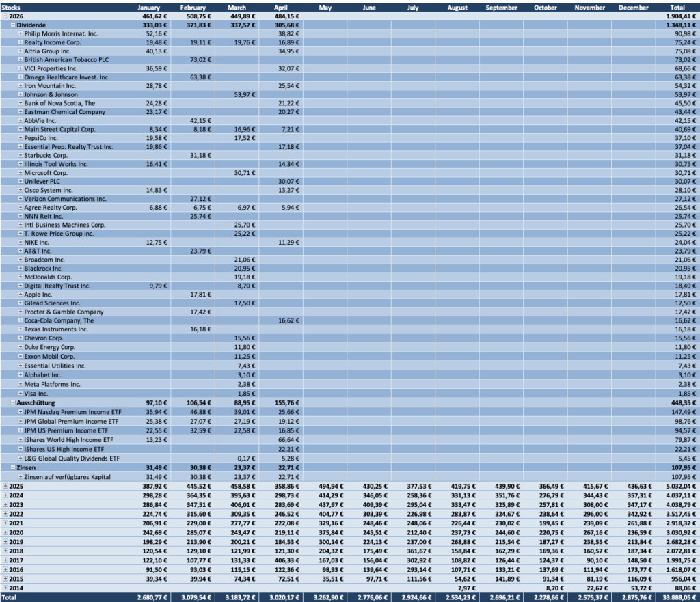
Task: Click 2026 grand total 1.904,41 €
Action: coord(681,16)
